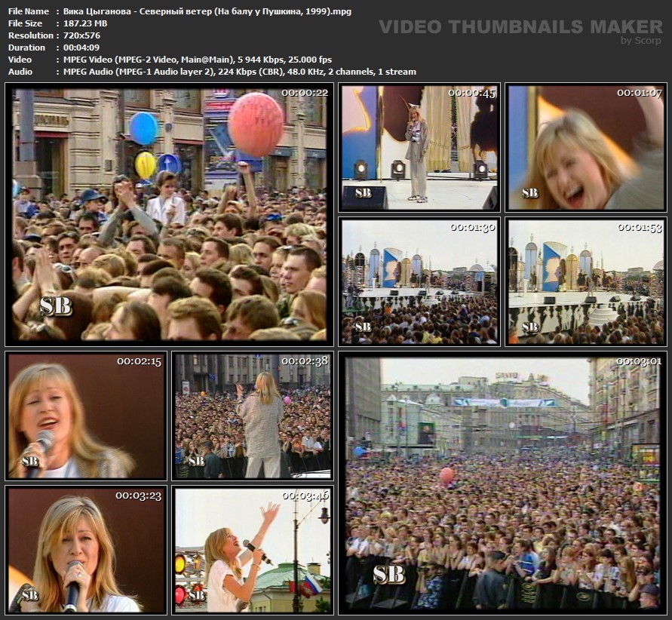The image size is (672, 620).
Task: Click the SB logo in the 00:00:45 frame
Action: (x=363, y=193)
